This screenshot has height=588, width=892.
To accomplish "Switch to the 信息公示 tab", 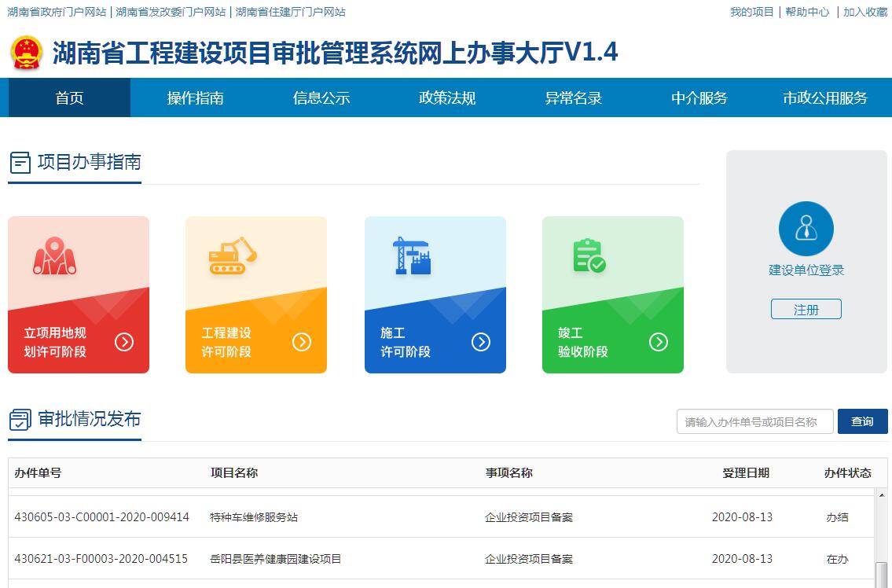I will pyautogui.click(x=321, y=98).
